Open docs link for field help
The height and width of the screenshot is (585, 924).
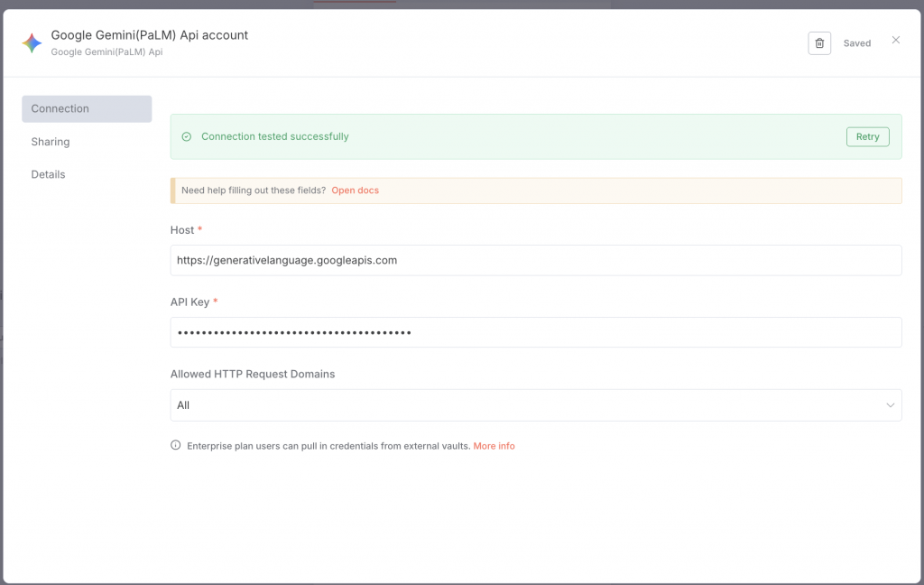(x=355, y=190)
